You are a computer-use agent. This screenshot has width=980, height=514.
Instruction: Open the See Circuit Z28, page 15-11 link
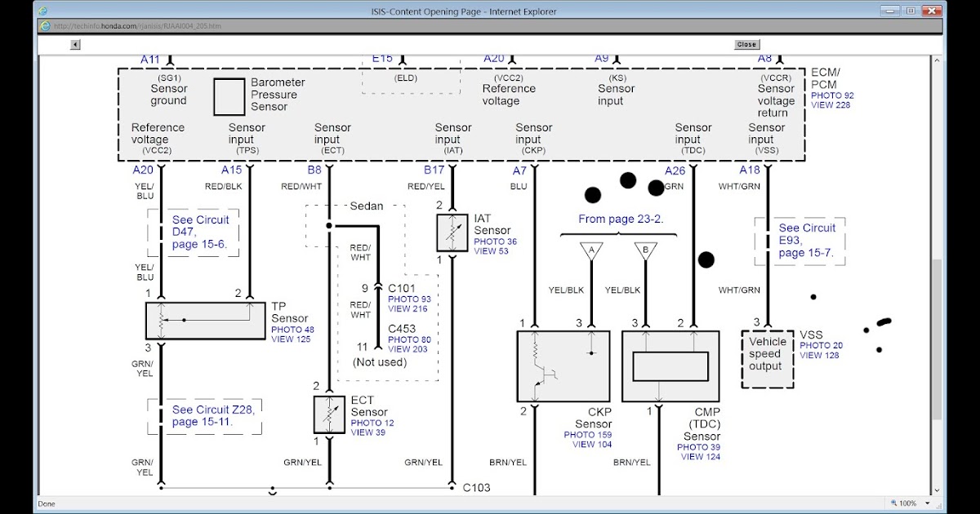(213, 415)
